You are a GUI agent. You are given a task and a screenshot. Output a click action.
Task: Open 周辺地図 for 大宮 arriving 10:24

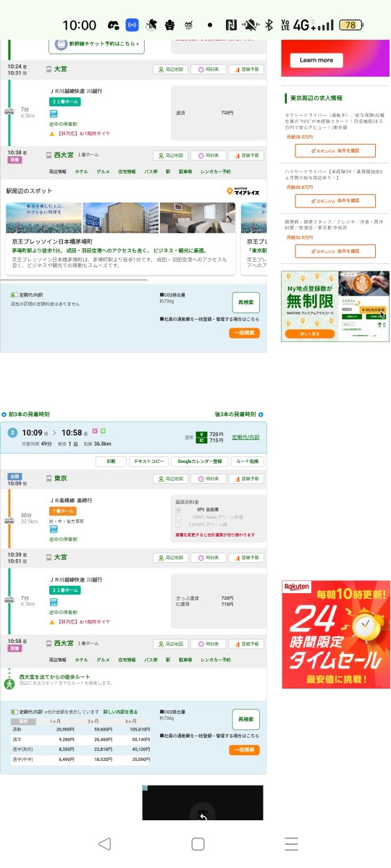pyautogui.click(x=170, y=70)
